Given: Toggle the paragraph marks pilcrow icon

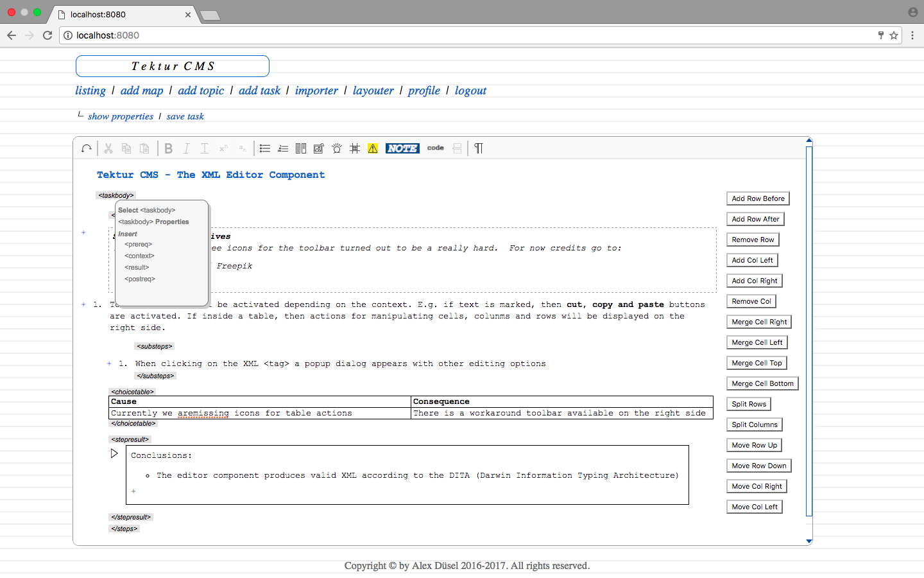Looking at the screenshot, I should (x=479, y=149).
